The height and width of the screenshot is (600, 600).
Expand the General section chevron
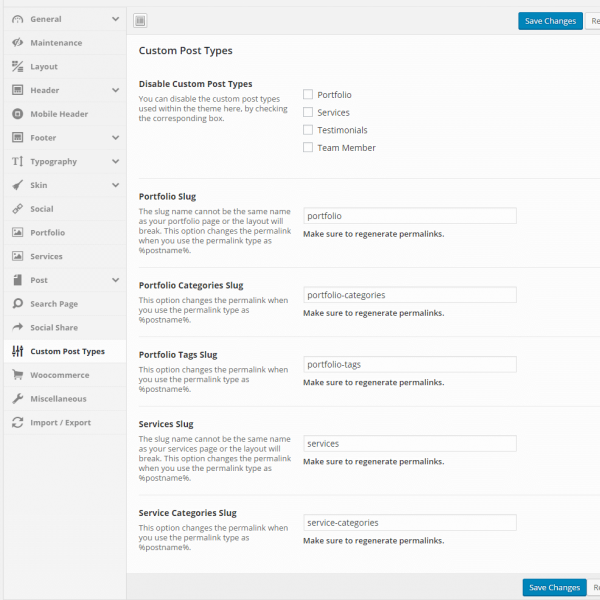pos(116,19)
